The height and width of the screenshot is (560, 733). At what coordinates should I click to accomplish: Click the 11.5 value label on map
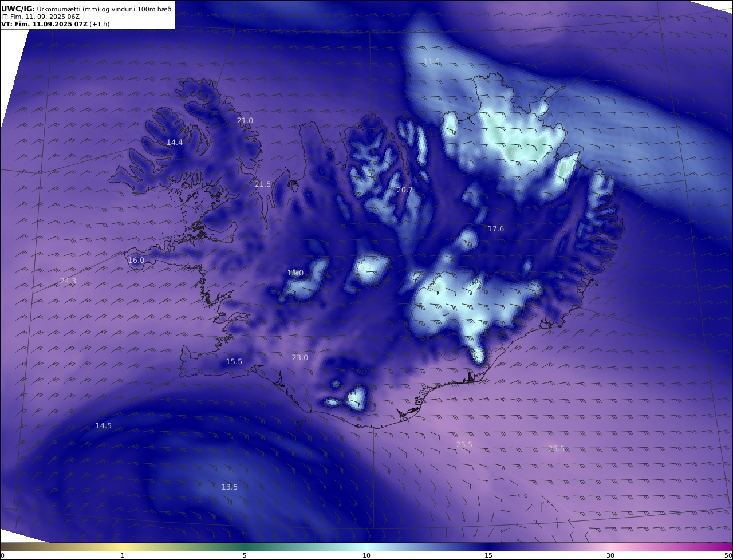coord(432,61)
